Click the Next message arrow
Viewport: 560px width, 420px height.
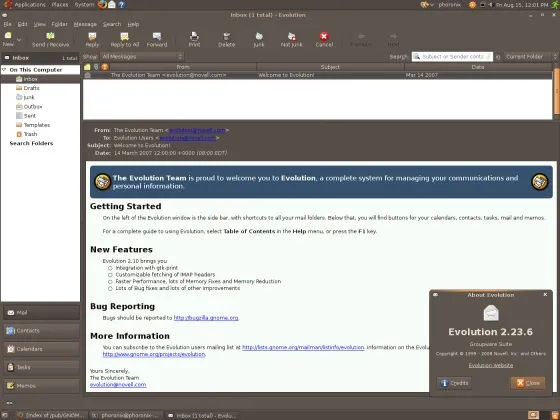393,36
